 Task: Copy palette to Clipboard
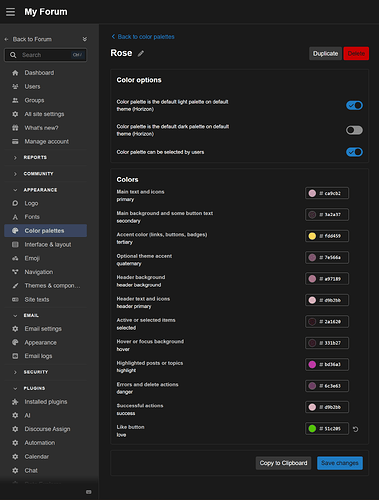click(x=283, y=463)
